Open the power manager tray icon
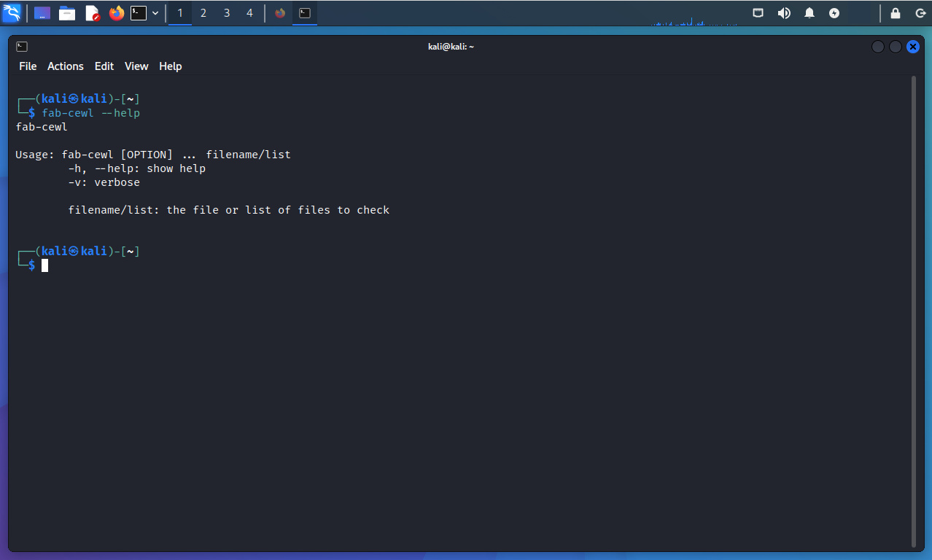932x560 pixels. point(834,13)
